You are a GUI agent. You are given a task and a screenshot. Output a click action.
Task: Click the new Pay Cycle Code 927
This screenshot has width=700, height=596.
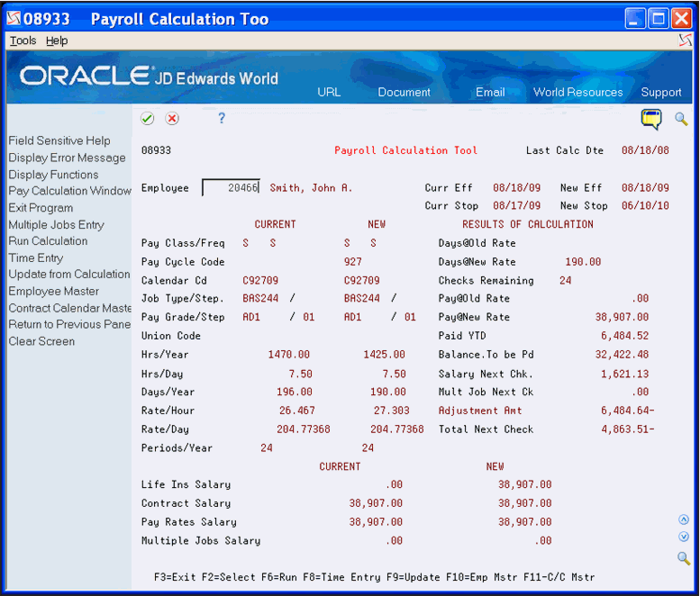pos(352,262)
